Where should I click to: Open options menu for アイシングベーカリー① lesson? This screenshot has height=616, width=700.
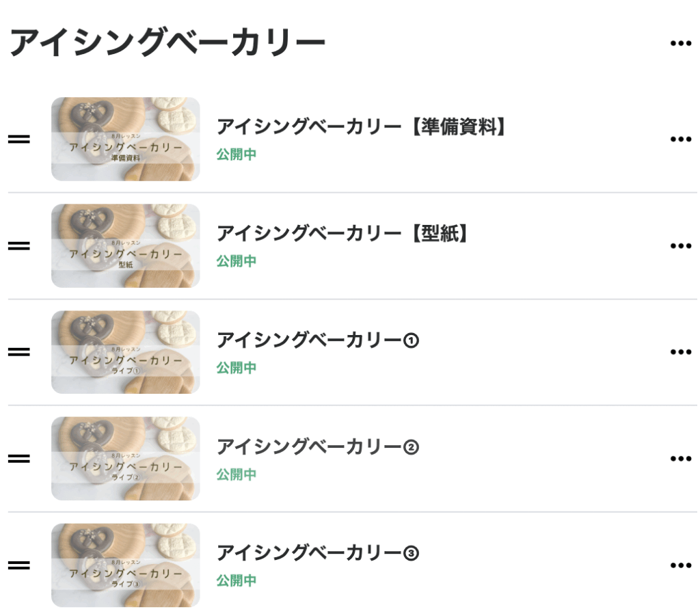point(680,352)
